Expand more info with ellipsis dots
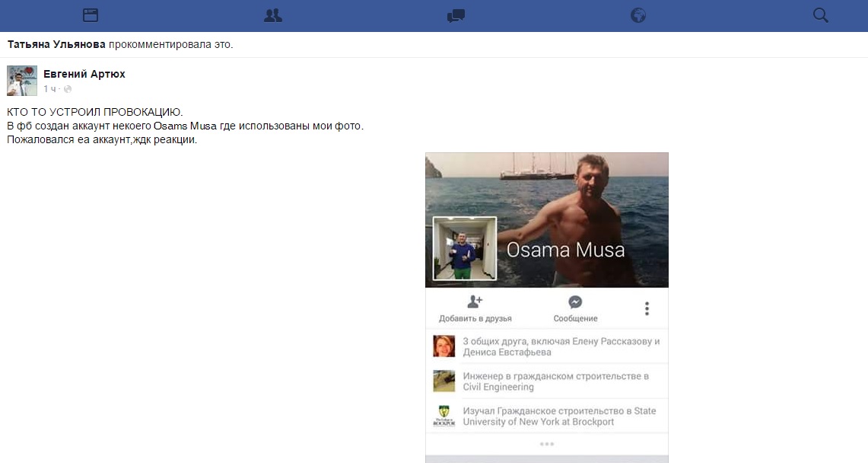 (x=547, y=444)
